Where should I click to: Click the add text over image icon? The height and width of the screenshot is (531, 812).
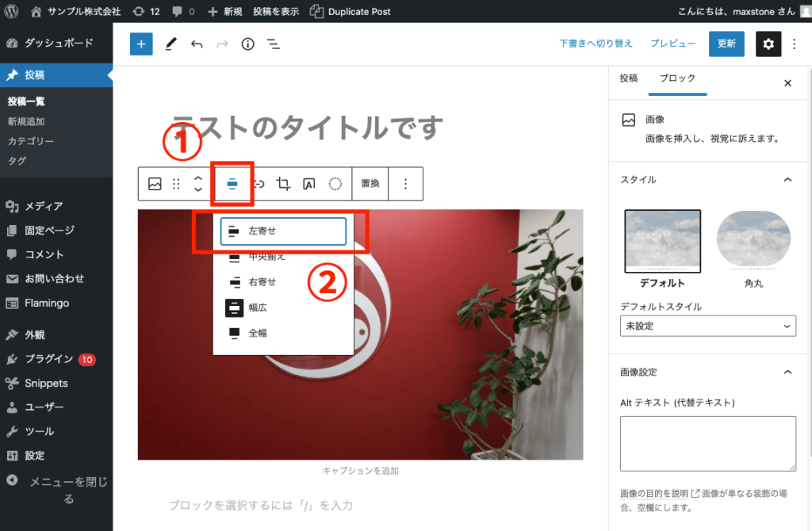(x=308, y=183)
